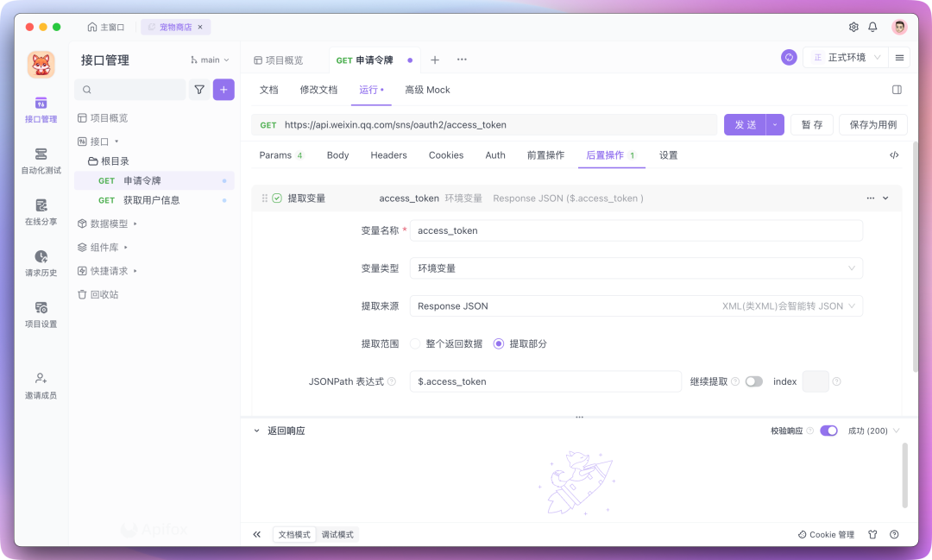932x560 pixels.
Task: Open 回收站 in the tree
Action: [98, 295]
